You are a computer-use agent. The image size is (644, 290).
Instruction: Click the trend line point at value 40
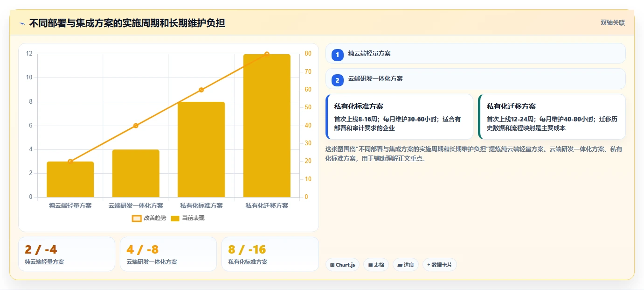click(136, 126)
